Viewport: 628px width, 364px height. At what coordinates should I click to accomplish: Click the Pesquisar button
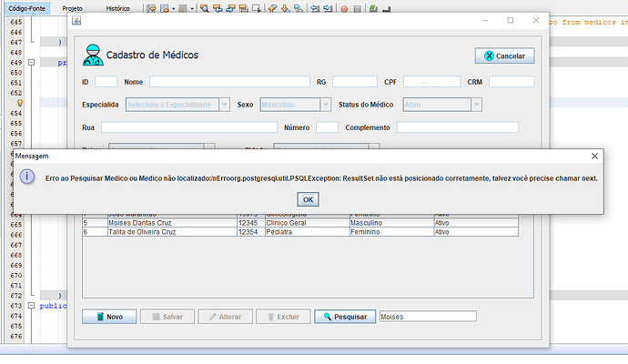pos(345,317)
